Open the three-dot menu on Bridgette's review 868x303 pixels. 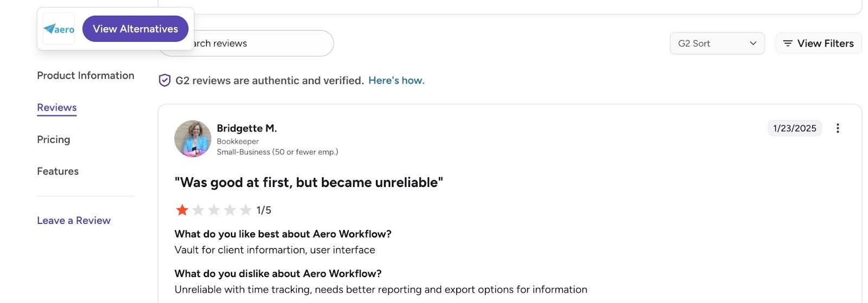click(838, 128)
